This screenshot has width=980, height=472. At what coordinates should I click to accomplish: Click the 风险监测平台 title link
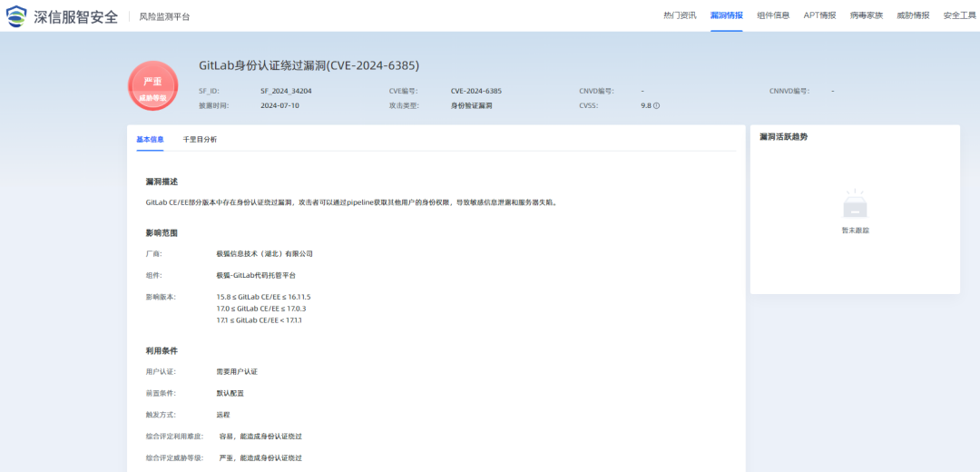pos(165,17)
